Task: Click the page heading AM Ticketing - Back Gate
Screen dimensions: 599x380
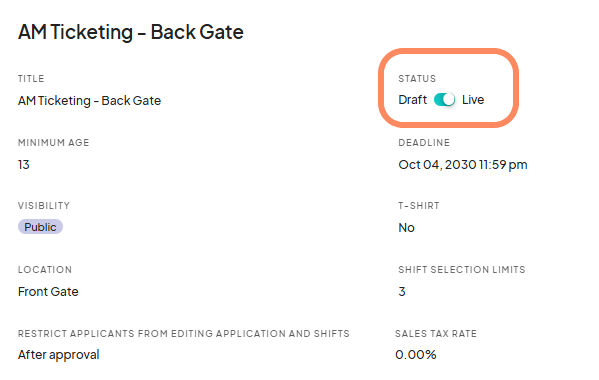Action: (131, 32)
